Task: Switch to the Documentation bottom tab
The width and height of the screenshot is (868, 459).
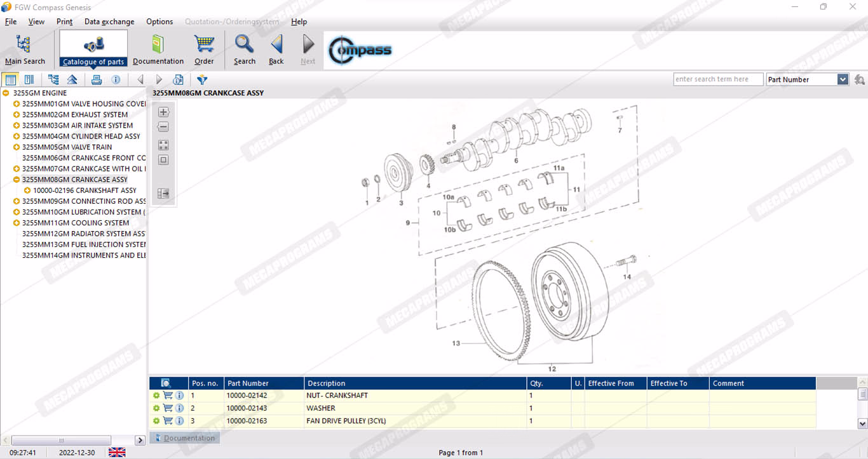Action: pyautogui.click(x=184, y=438)
